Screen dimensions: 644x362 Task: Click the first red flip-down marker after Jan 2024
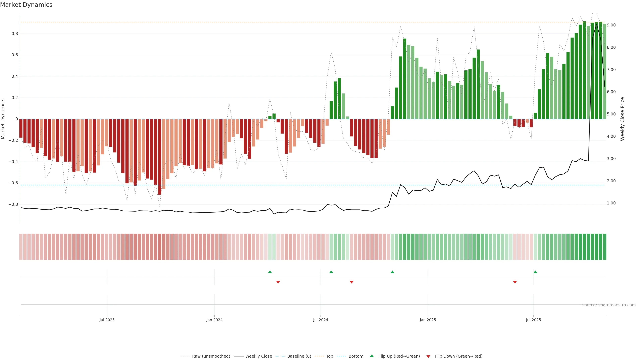278,282
